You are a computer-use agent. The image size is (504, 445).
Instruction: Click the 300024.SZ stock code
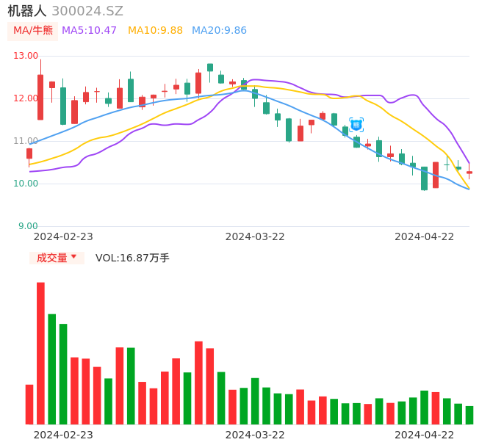click(x=87, y=11)
